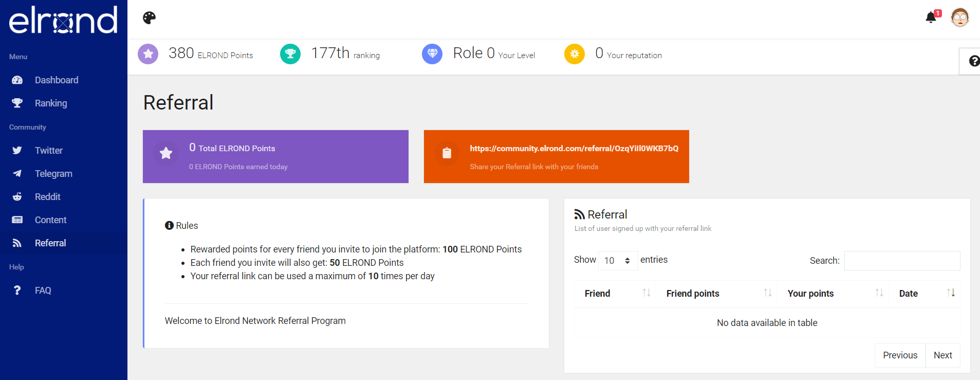
Task: Click 'Welcome to Elrond Network Referral Program' text
Action: tap(255, 321)
